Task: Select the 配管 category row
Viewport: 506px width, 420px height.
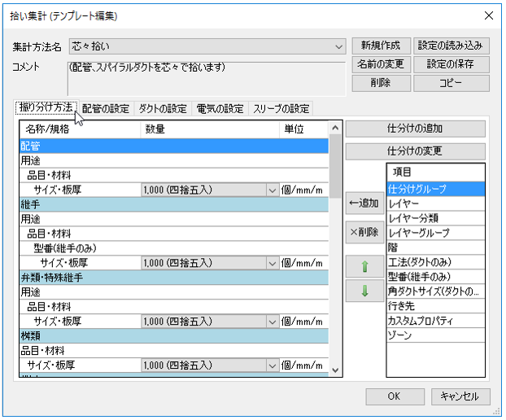Action: 174,146
